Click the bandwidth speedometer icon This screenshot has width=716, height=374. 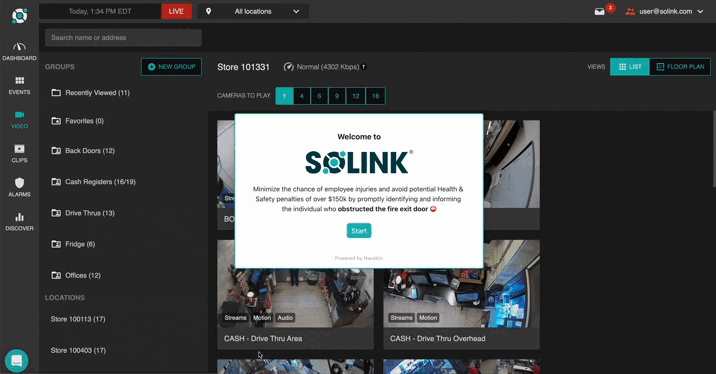289,67
